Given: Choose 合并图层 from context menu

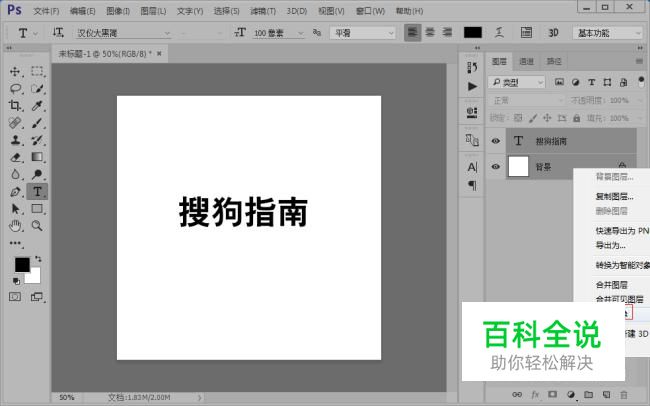Looking at the screenshot, I should (x=611, y=284).
